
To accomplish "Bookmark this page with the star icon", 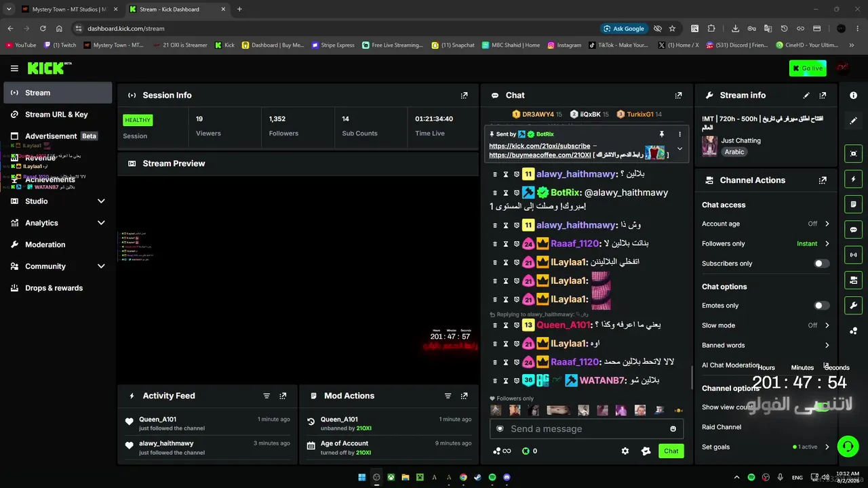I will [672, 28].
